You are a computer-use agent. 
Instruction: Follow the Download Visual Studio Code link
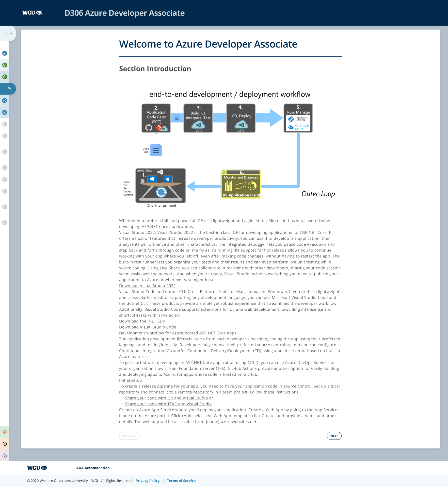coord(148,327)
